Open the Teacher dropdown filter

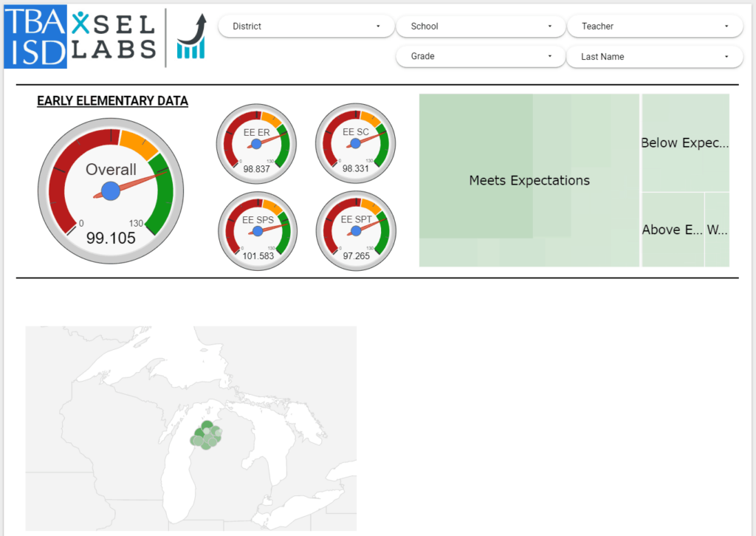(x=654, y=27)
